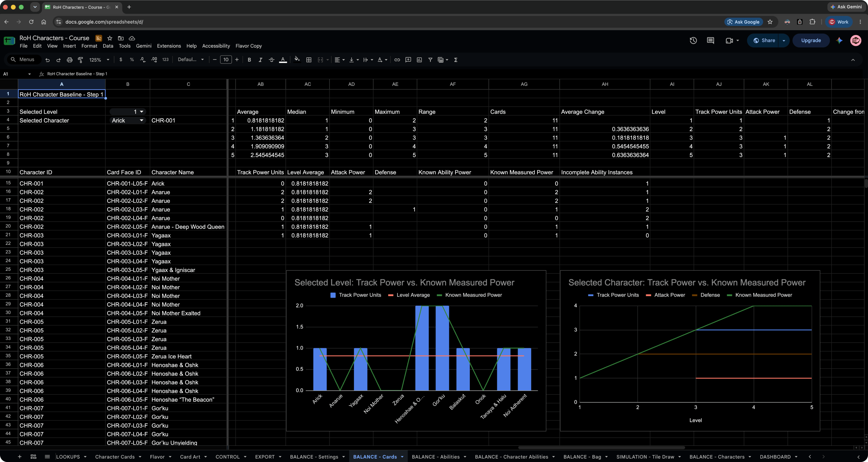Screen dimensions: 868x462
Task: Click the font size input field
Action: point(226,60)
